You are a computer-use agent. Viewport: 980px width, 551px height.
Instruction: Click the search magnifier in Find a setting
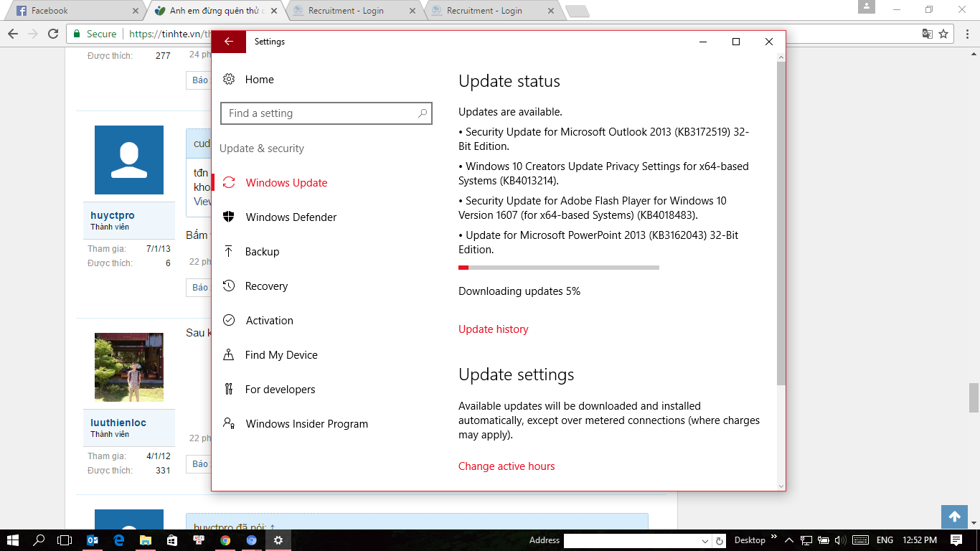pyautogui.click(x=423, y=113)
